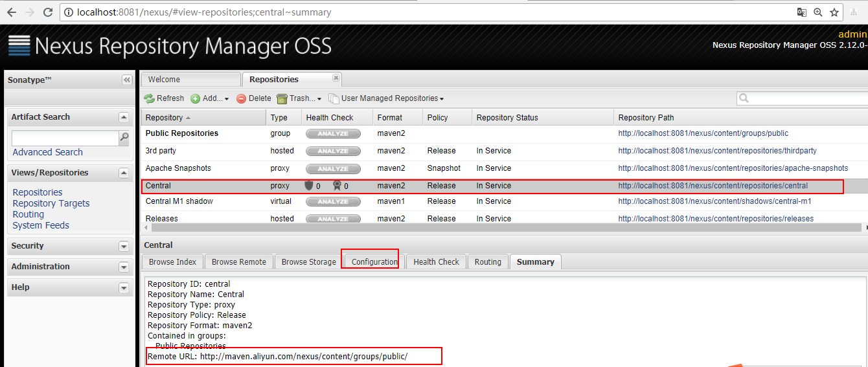The height and width of the screenshot is (367, 868).
Task: Click the browser back arrow
Action: (11, 12)
